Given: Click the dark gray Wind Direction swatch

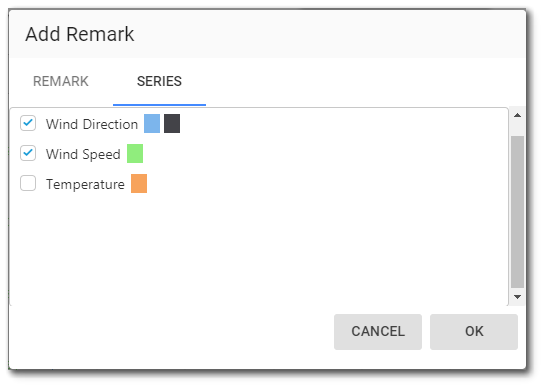Looking at the screenshot, I should pos(172,124).
